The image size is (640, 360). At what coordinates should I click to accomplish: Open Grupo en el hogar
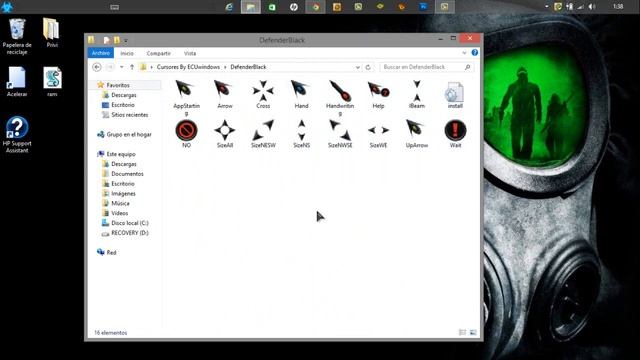(x=129, y=134)
